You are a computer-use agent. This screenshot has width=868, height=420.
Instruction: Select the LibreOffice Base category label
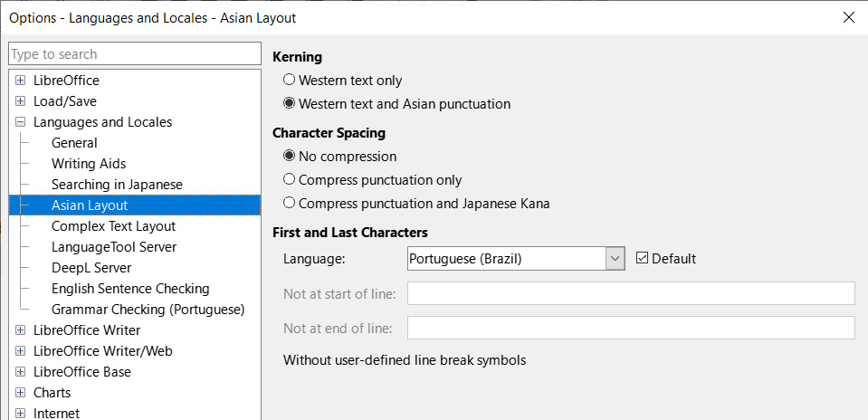point(82,372)
